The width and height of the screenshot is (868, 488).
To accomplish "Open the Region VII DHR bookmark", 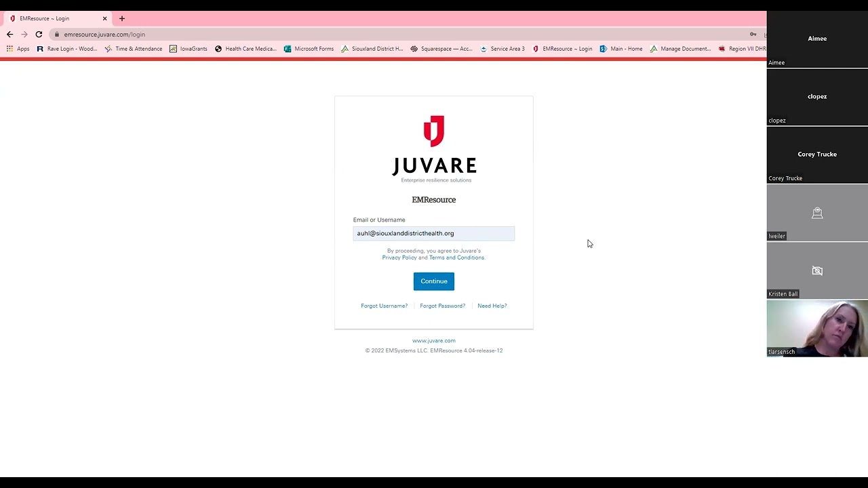I will (742, 49).
